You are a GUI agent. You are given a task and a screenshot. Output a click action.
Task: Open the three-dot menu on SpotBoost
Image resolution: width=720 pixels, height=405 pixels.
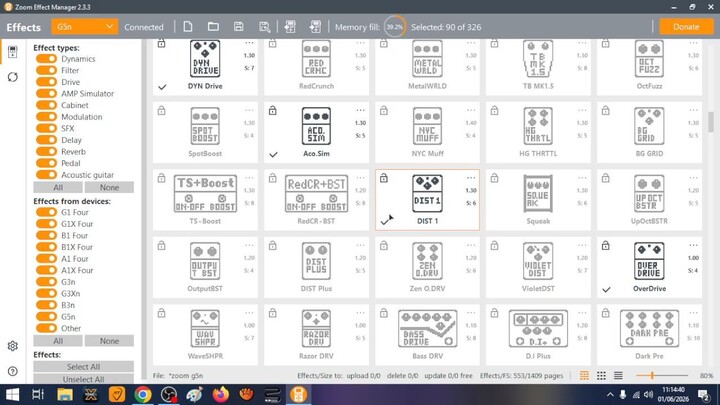tap(249, 110)
